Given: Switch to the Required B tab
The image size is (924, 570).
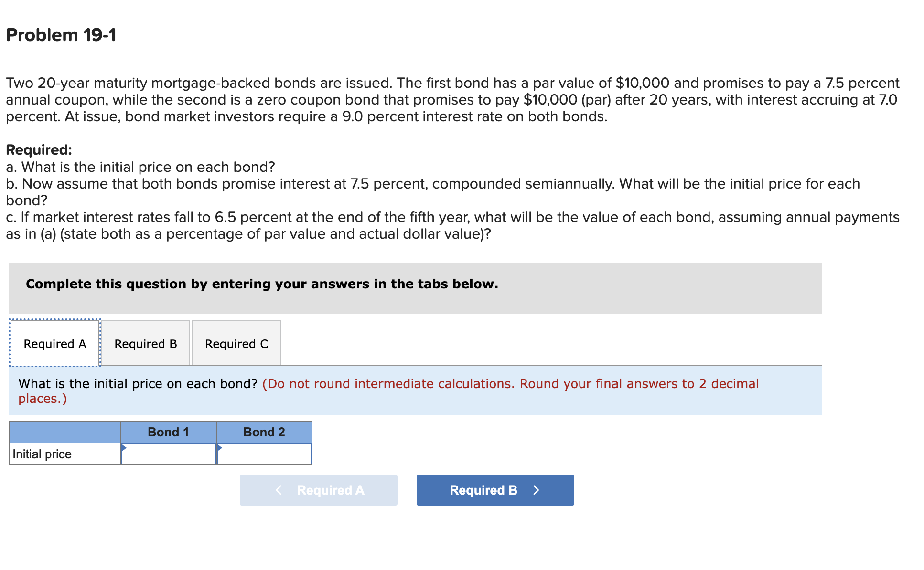Looking at the screenshot, I should tap(146, 343).
